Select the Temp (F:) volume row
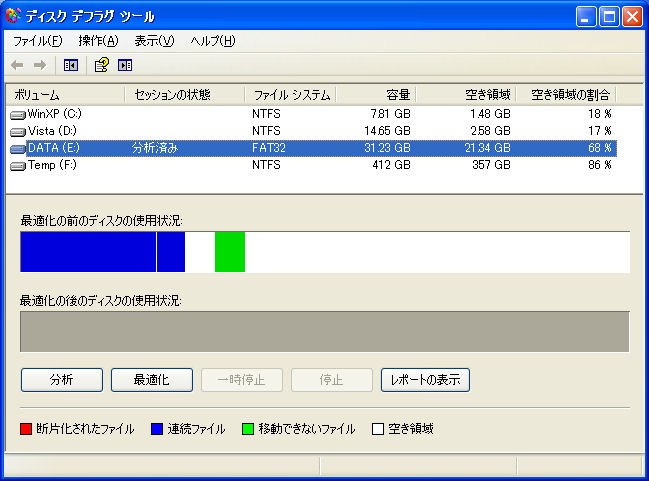Screen dimensions: 649x481 coord(313,165)
